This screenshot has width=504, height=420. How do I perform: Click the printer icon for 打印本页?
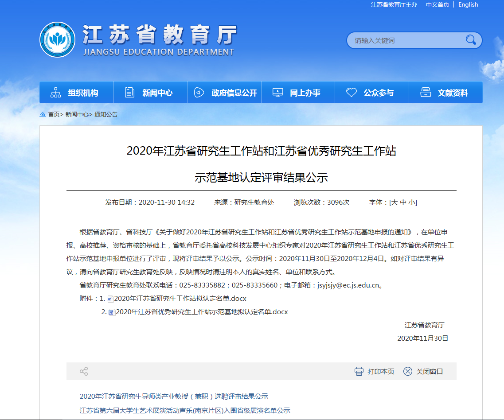tap(359, 371)
